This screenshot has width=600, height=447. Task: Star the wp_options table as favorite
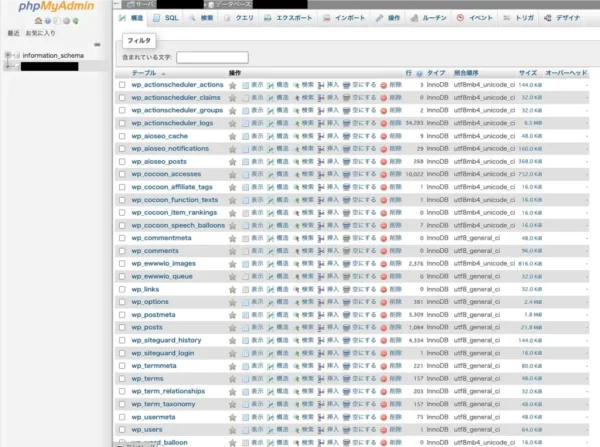pyautogui.click(x=232, y=302)
